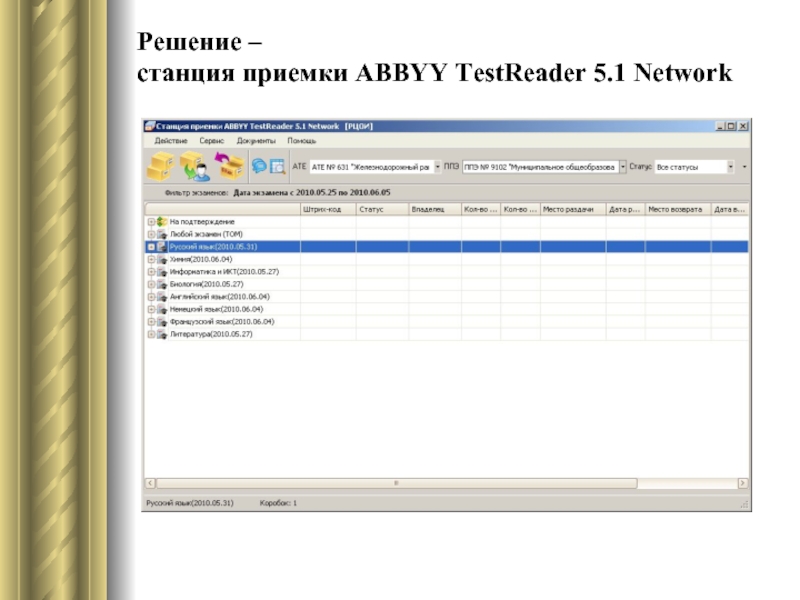Select the Французский язык(2010.06.04) row label
Image resolution: width=800 pixels, height=600 pixels.
[x=222, y=322]
